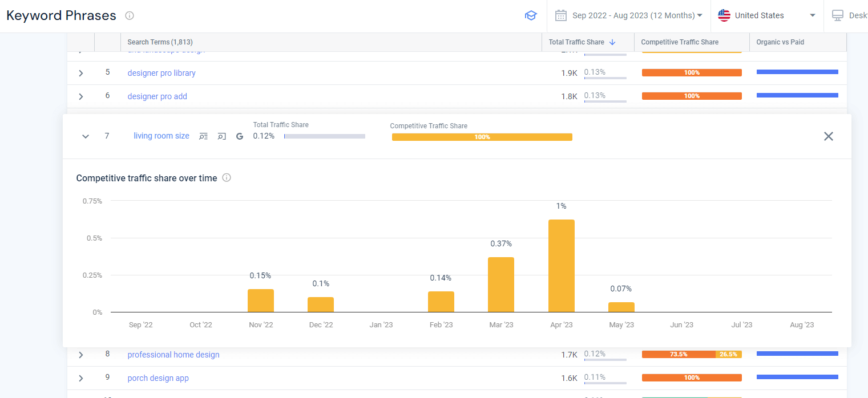Click the 1.6K traffic value

point(569,378)
